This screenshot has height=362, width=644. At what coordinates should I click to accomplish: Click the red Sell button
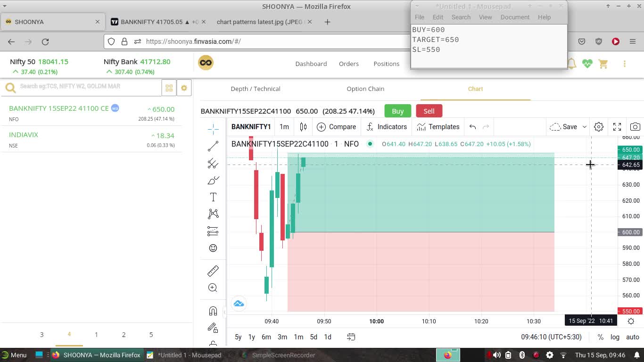coord(429,111)
